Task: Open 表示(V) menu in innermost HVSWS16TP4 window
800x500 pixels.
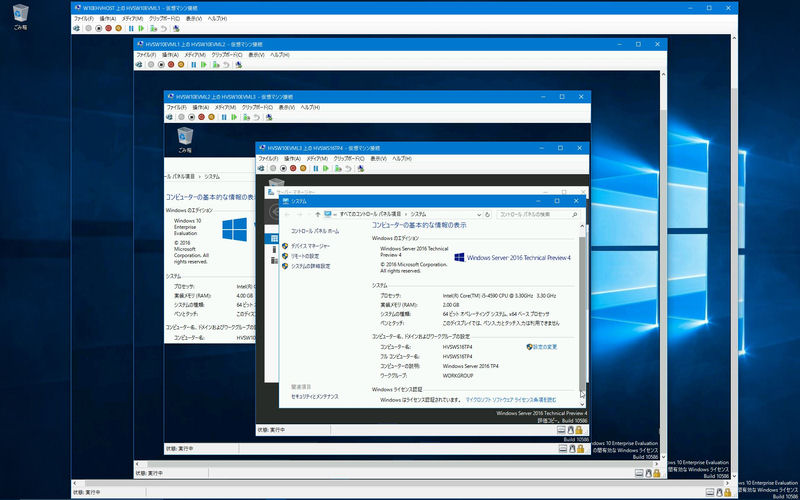Action: point(378,158)
